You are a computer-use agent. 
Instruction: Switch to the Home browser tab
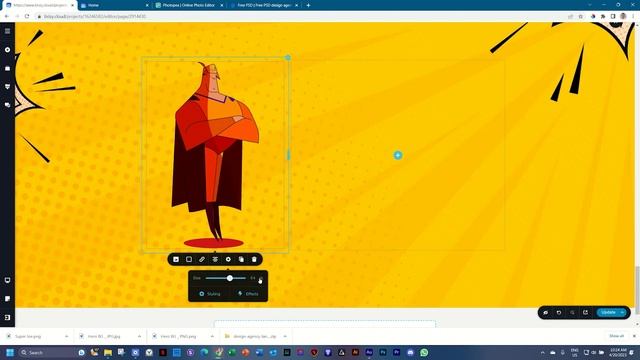click(114, 5)
